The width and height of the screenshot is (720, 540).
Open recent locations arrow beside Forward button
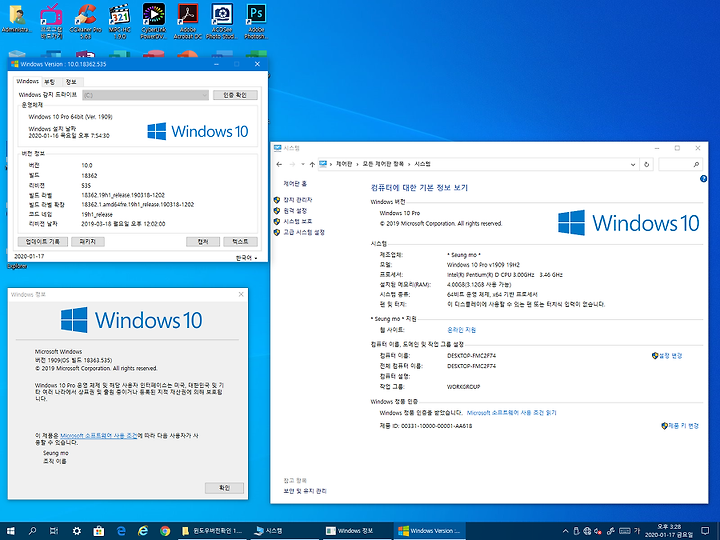[x=303, y=164]
